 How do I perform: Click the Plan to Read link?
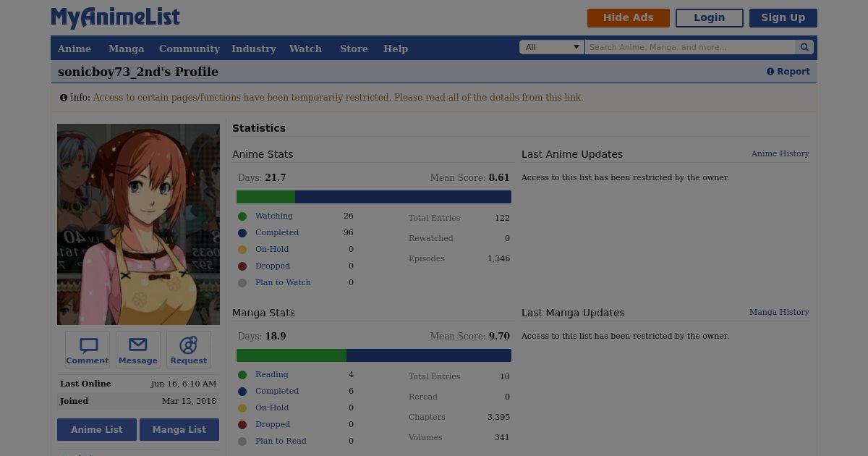tap(281, 441)
